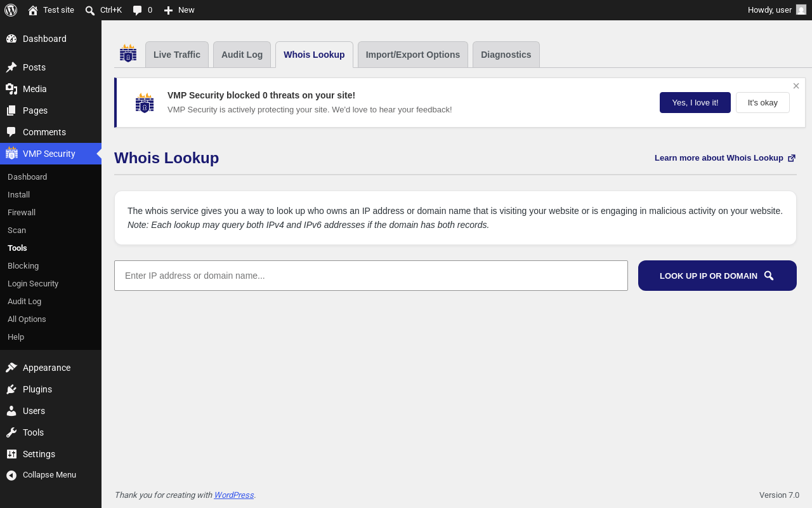Open the Settings menu

click(x=51, y=454)
